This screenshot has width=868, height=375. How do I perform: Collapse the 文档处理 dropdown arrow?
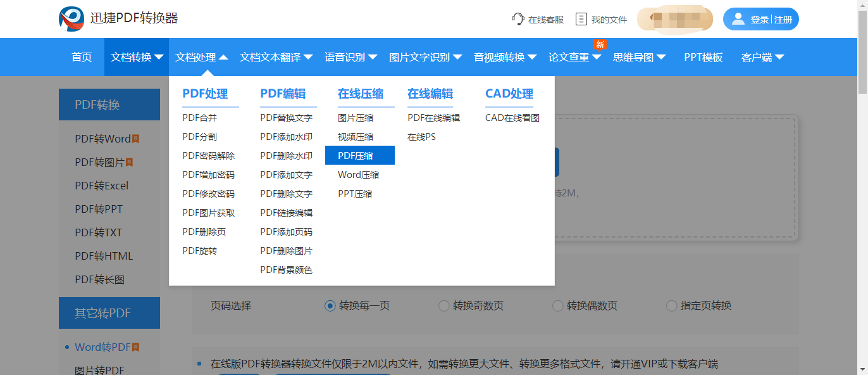point(223,57)
